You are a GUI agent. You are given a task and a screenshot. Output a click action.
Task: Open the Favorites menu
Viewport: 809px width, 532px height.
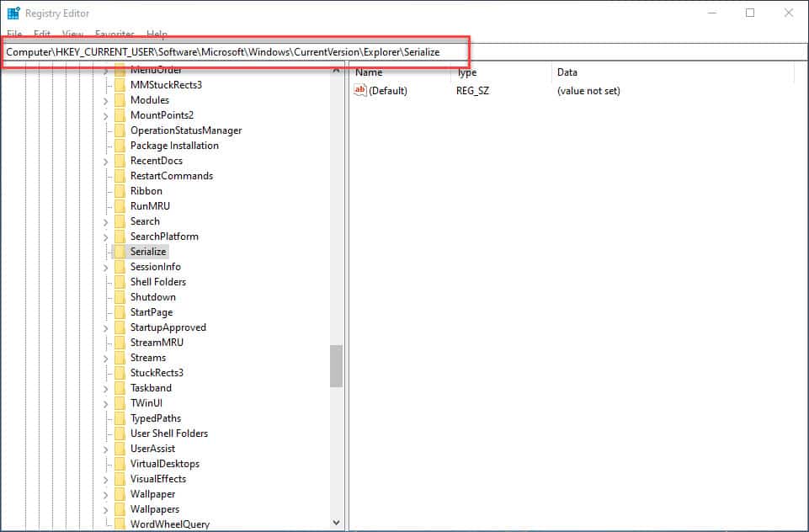click(114, 34)
